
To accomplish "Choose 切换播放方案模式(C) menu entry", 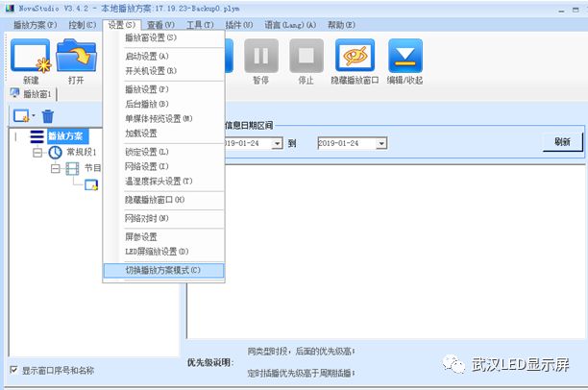I will [x=164, y=270].
